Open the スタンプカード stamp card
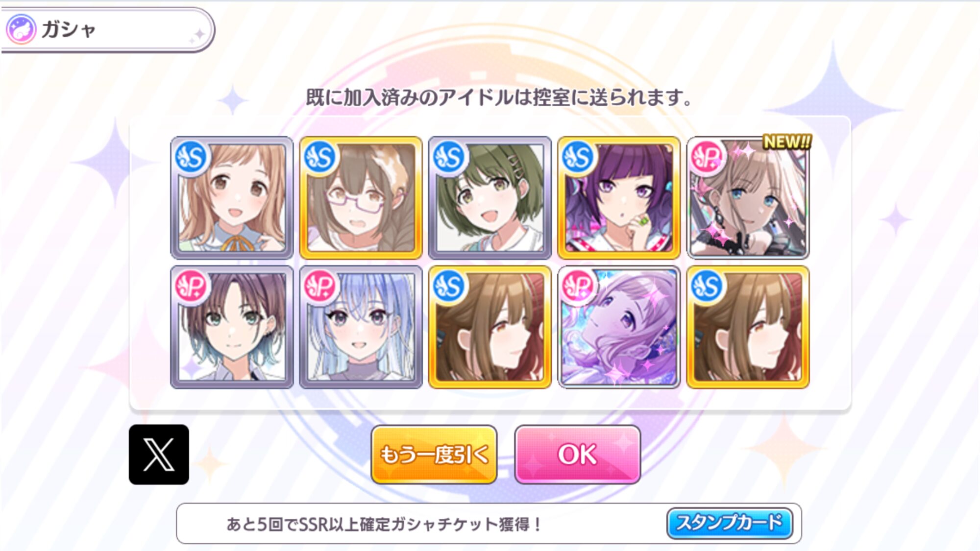 coord(730,523)
